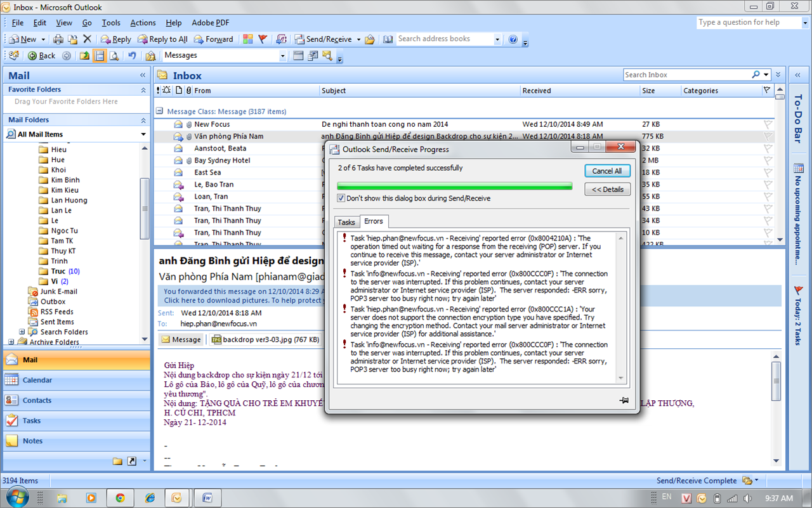Click the Cancel All button
This screenshot has height=508, width=812.
[607, 171]
